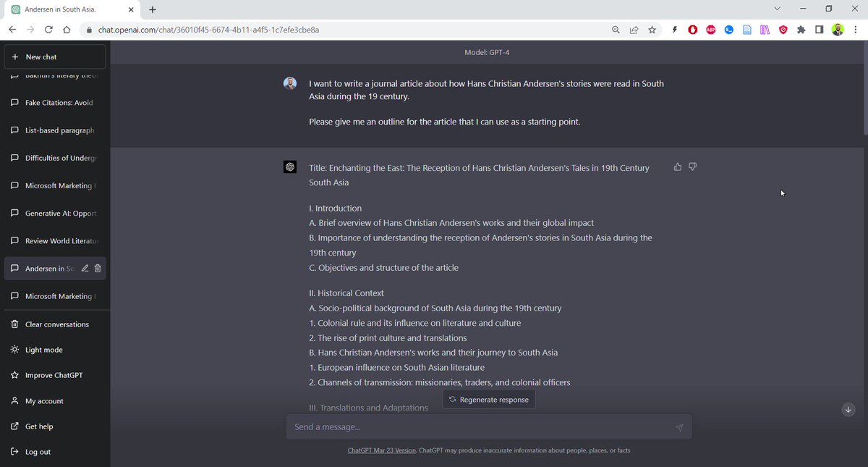Open the 'Generative AI: Opport' conversation

click(x=55, y=213)
